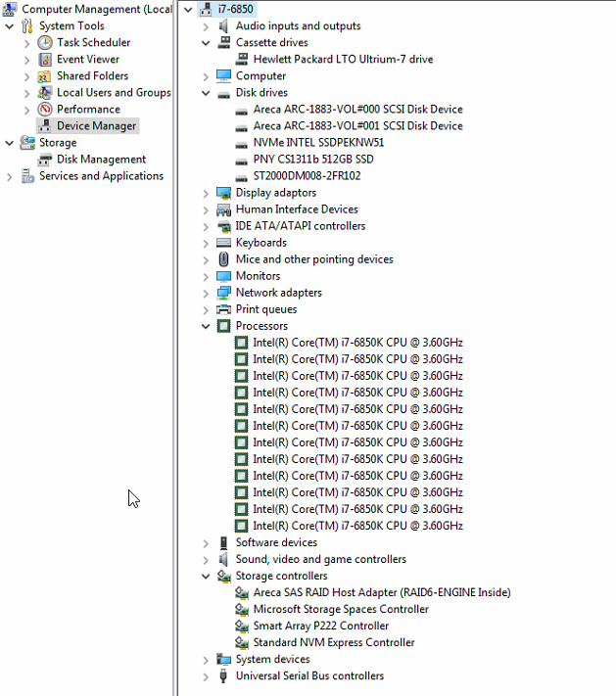Expand the Universal Serial Bus controllers category
Screen dimensions: 616x696
pos(206,677)
